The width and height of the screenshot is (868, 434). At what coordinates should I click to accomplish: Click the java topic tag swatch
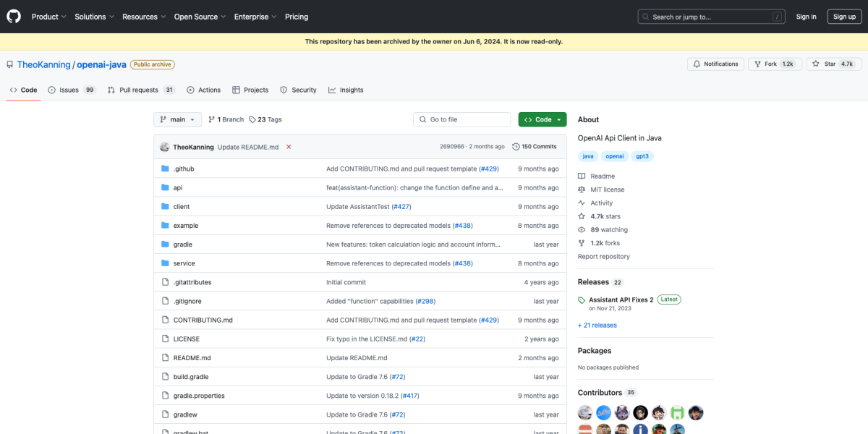[x=587, y=156]
